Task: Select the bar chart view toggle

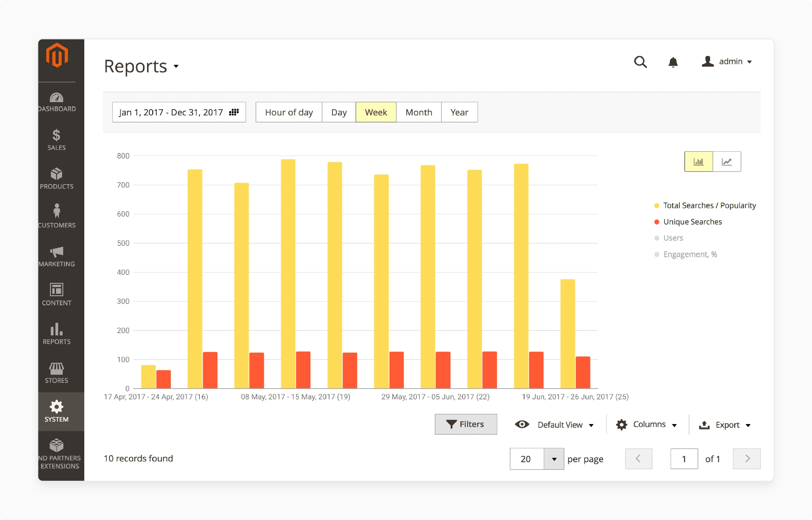Action: tap(699, 161)
